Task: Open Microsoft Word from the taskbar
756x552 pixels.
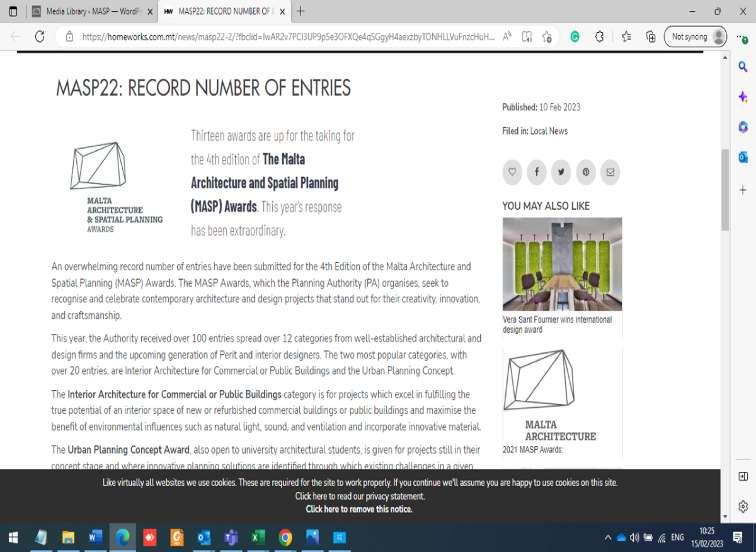Action: coord(95,538)
